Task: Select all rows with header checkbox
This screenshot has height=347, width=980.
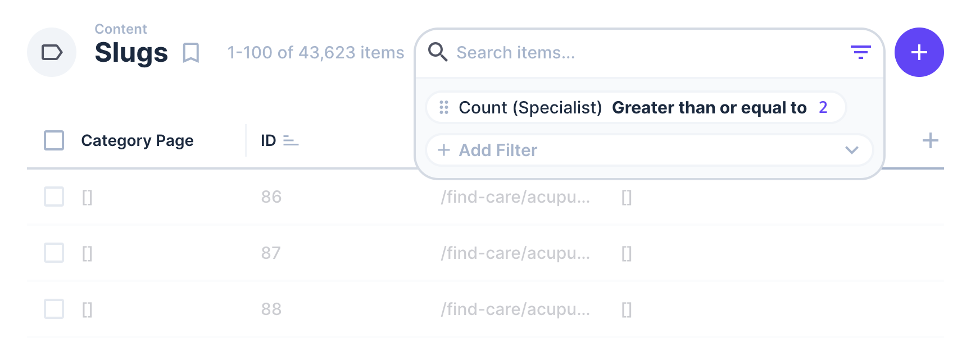Action: pos(54,140)
